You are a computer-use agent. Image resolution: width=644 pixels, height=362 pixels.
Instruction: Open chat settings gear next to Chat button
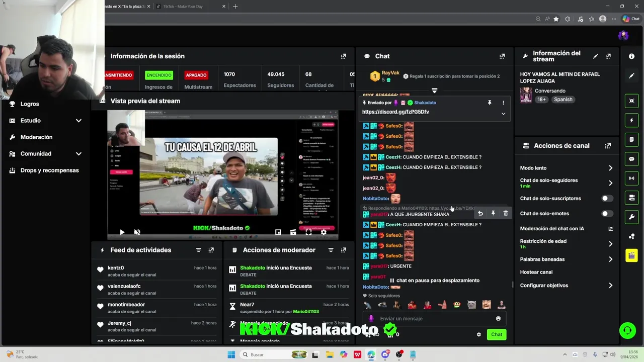(x=479, y=334)
